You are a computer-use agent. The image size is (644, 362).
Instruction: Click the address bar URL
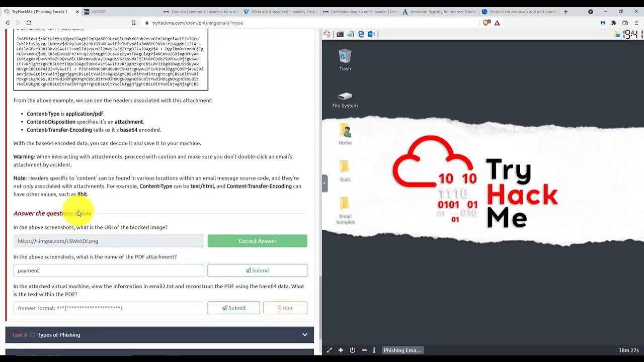pyautogui.click(x=198, y=23)
